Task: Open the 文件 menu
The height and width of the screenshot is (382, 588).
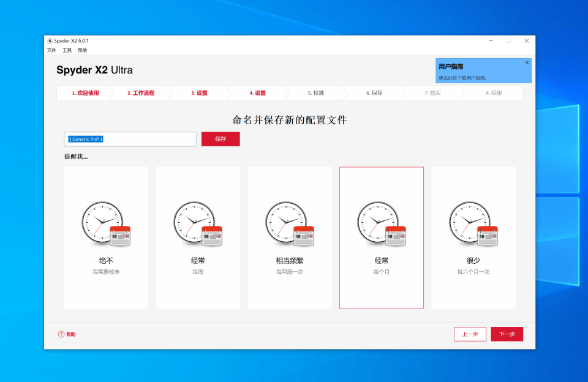Action: [x=51, y=50]
